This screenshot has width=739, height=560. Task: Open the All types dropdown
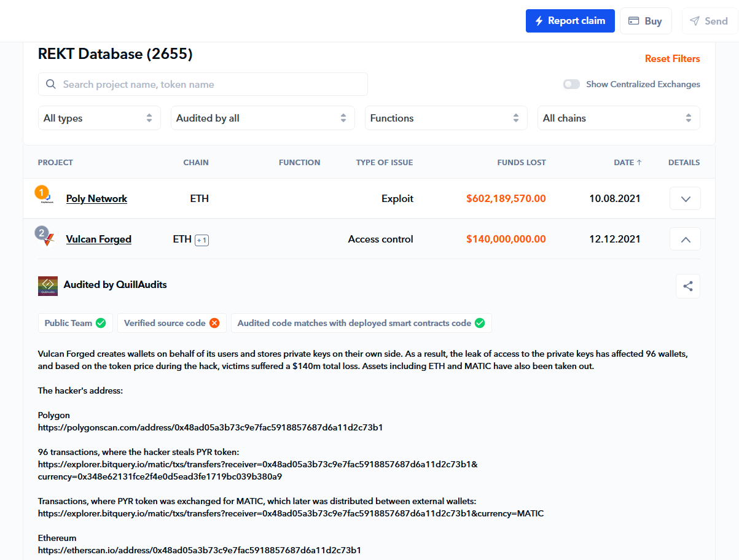pos(99,118)
